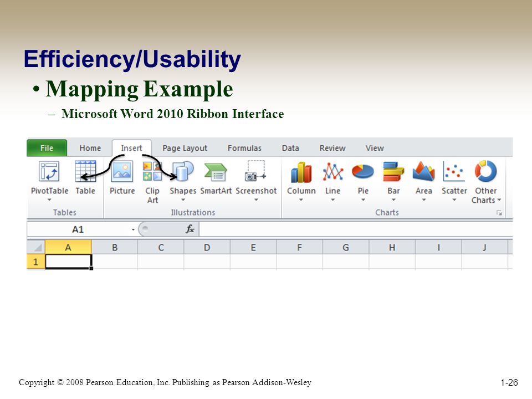Expand the Screenshot dropdown arrow
The width and height of the screenshot is (532, 399).
click(256, 200)
